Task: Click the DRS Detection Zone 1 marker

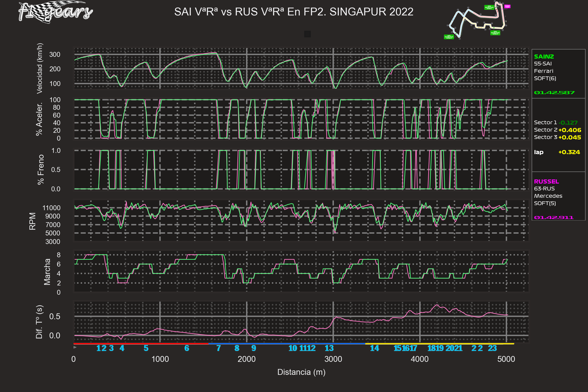Action: pos(489,8)
